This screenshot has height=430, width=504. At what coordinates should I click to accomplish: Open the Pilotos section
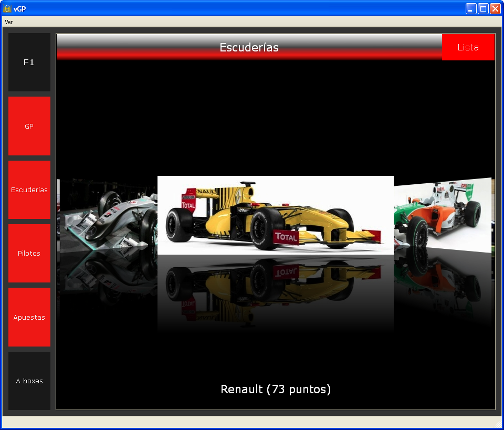pos(29,253)
